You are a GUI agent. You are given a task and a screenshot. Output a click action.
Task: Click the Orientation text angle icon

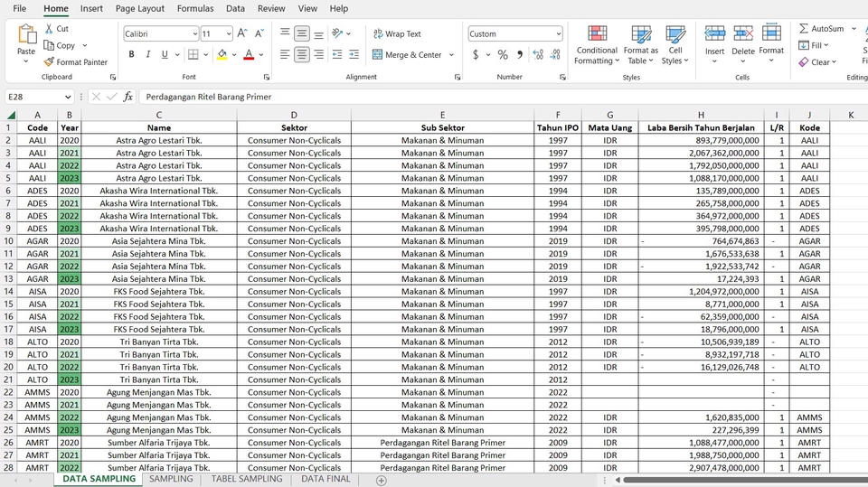(337, 33)
